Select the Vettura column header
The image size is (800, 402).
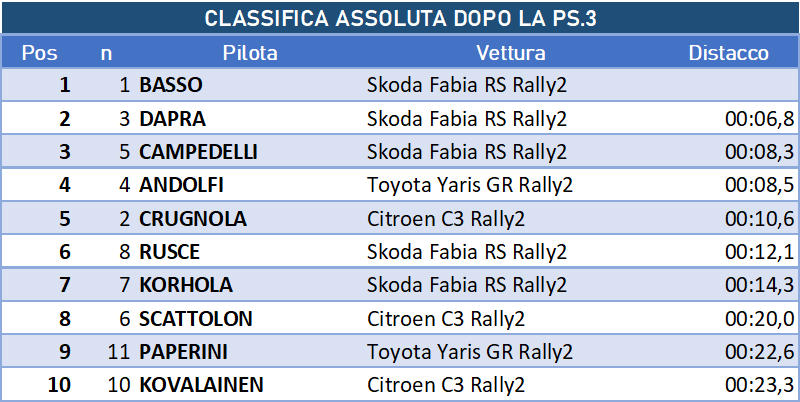[x=510, y=53]
